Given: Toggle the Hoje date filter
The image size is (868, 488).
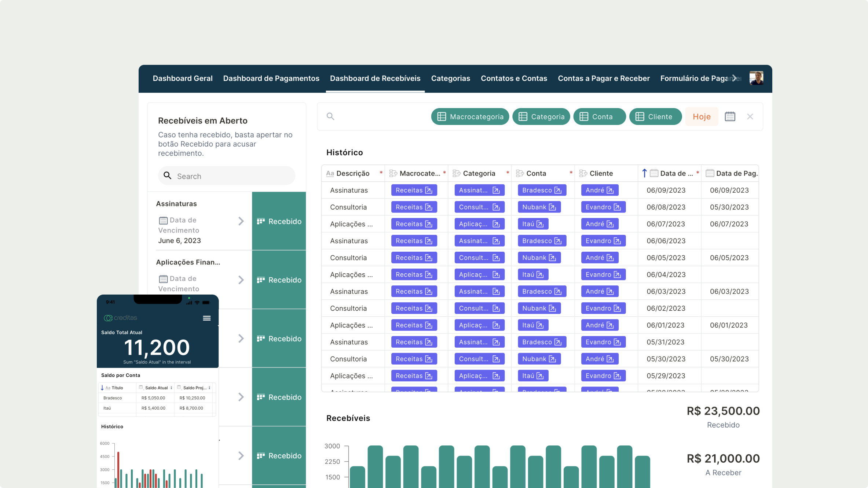Looking at the screenshot, I should click(x=702, y=117).
